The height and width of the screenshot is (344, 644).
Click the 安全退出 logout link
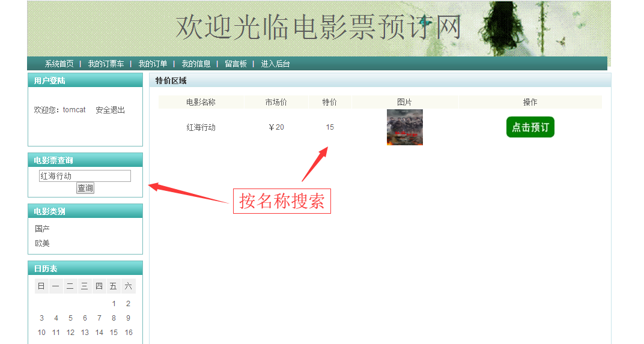(110, 110)
